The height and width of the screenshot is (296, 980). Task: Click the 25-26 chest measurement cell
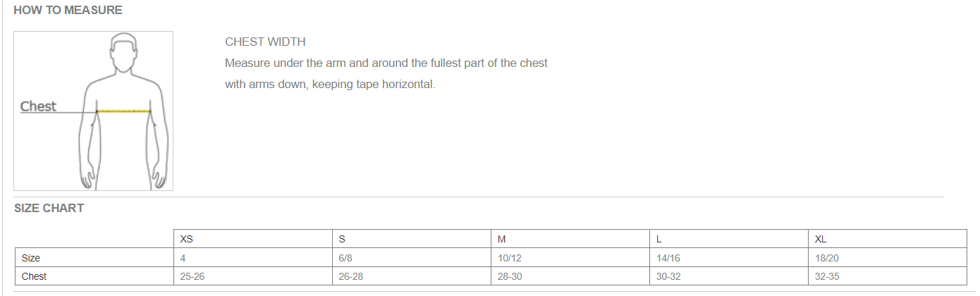[254, 276]
